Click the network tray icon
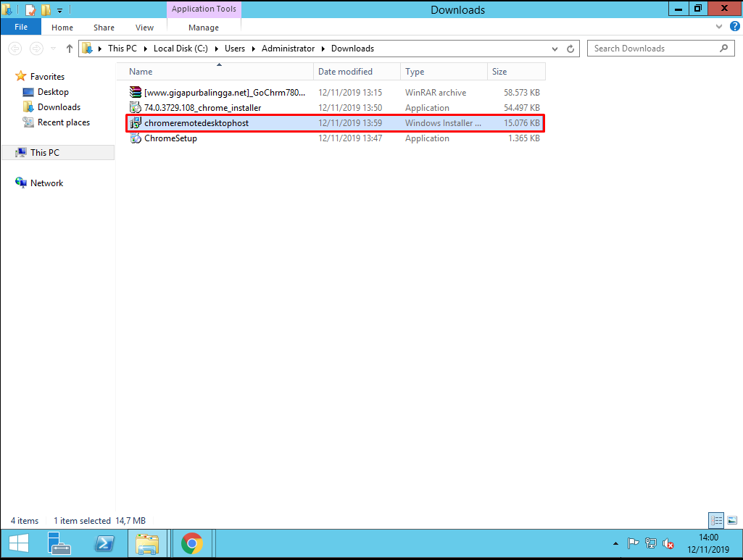This screenshot has height=560, width=743. (x=651, y=543)
